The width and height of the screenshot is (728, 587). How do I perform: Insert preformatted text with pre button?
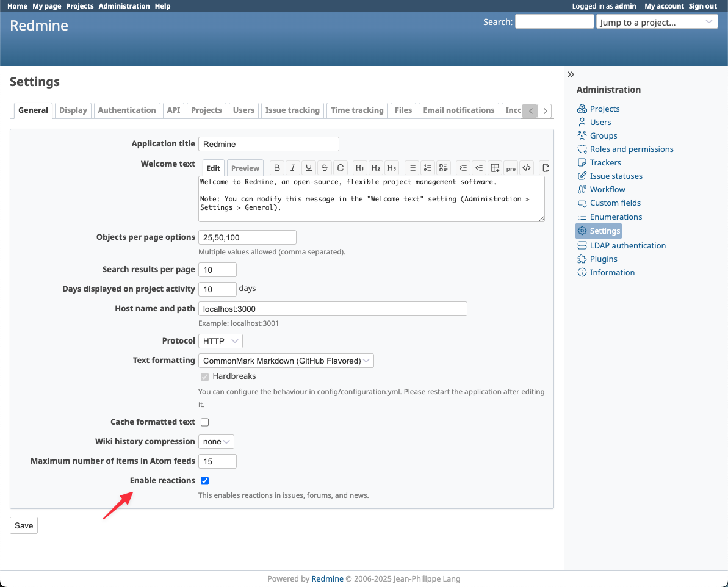coord(511,168)
